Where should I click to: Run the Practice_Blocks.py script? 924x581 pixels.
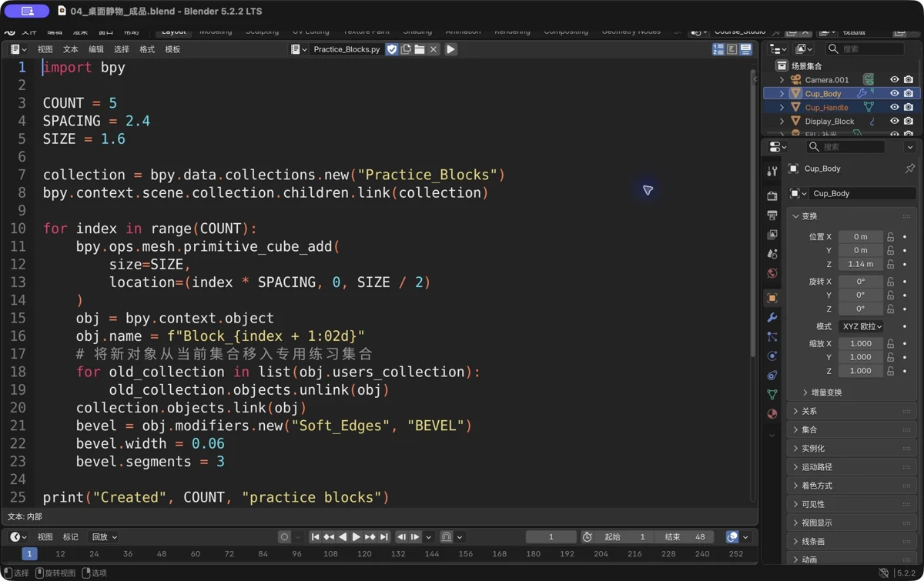(x=450, y=49)
